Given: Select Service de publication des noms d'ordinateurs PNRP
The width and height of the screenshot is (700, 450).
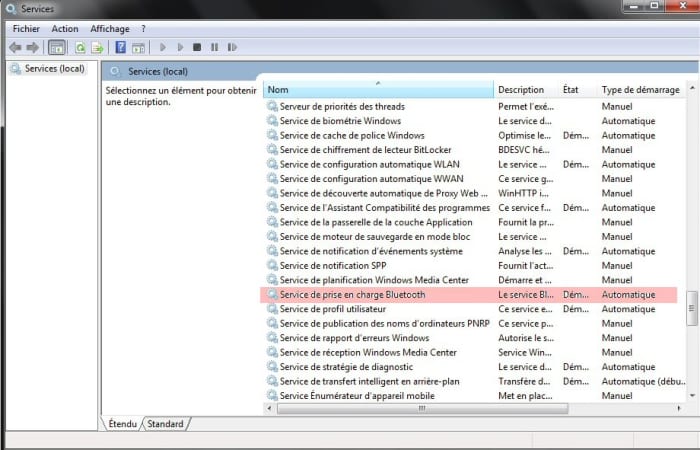Looking at the screenshot, I should coord(474,323).
